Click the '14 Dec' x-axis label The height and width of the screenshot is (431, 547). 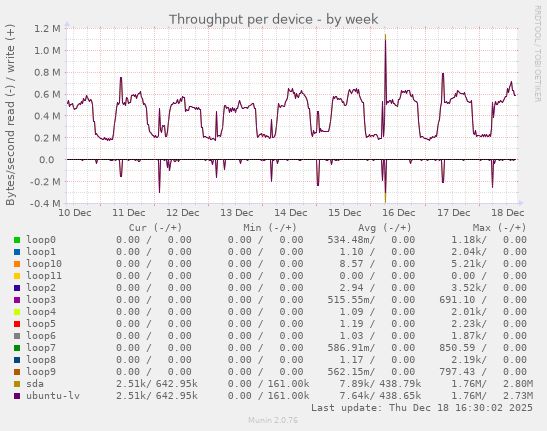point(291,213)
